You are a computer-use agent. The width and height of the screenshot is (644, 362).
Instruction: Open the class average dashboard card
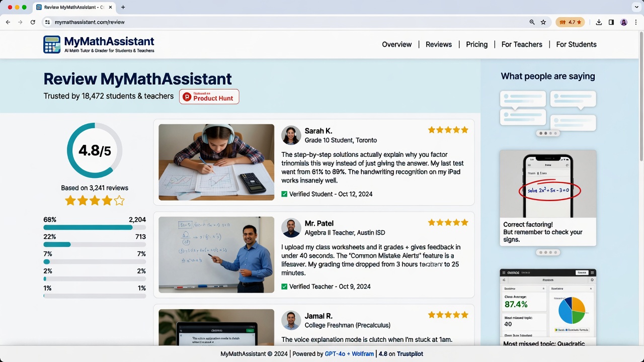tap(548, 308)
